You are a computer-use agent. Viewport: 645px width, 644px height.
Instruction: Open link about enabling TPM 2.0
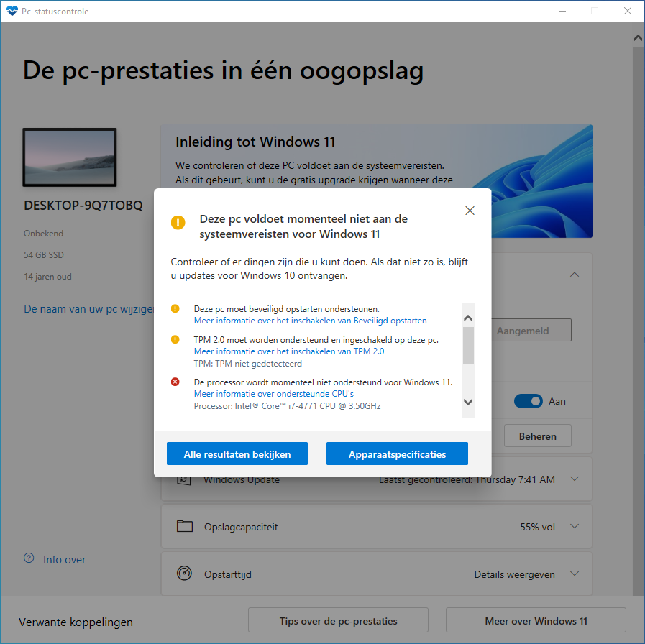pos(289,351)
